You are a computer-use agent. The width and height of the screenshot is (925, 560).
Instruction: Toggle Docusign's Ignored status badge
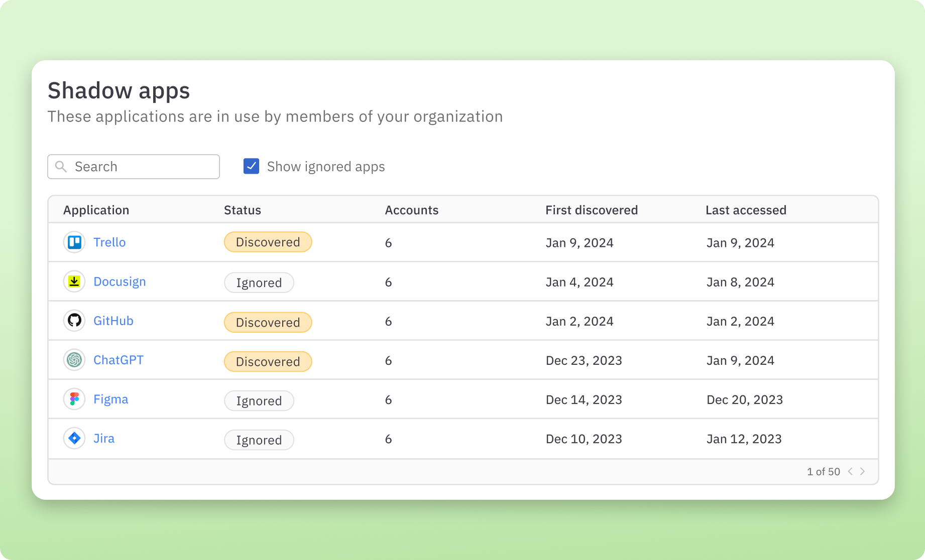[259, 283]
